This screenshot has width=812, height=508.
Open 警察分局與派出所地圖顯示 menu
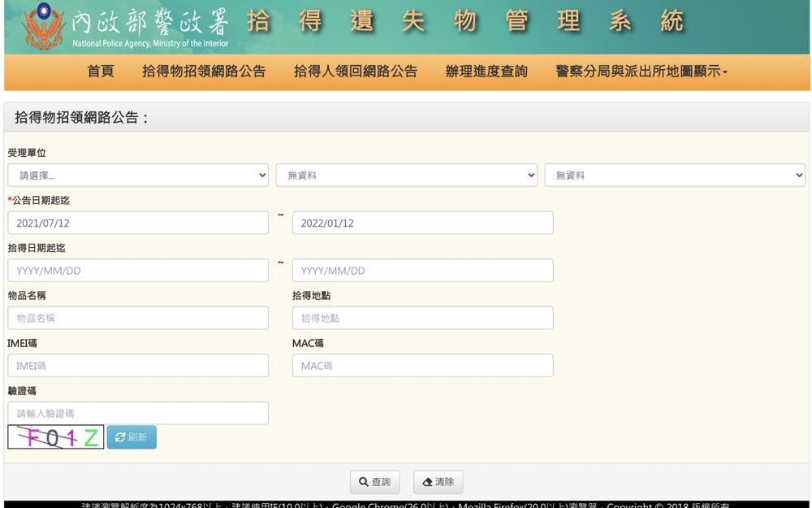click(x=641, y=72)
